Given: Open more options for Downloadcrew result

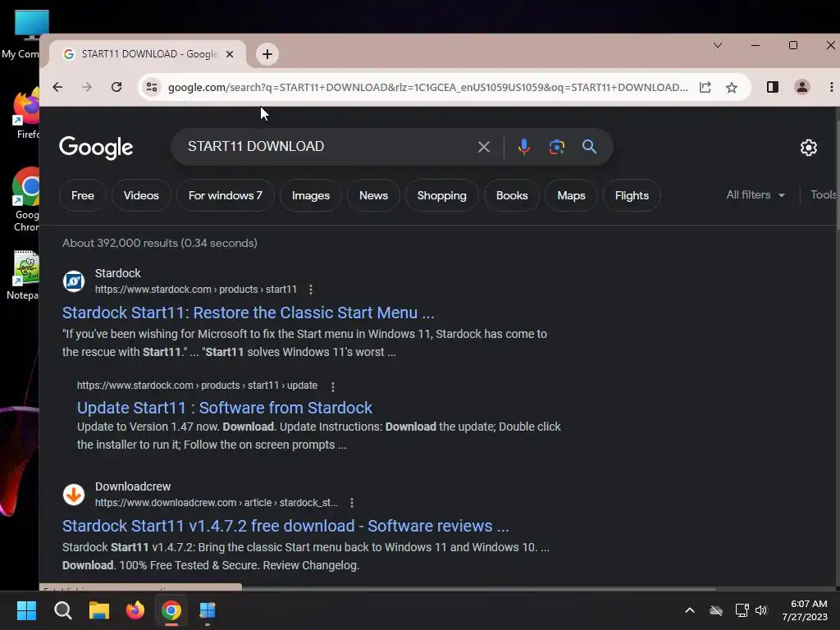Looking at the screenshot, I should [351, 503].
